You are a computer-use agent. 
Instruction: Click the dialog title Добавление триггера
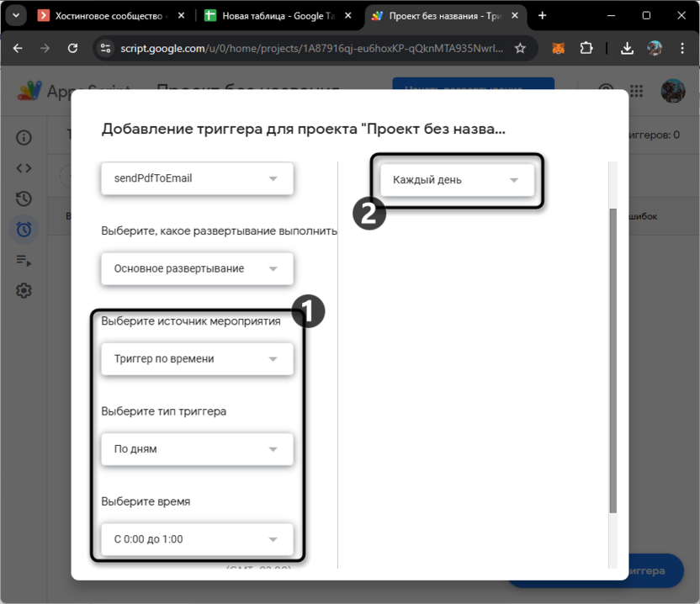pos(303,129)
